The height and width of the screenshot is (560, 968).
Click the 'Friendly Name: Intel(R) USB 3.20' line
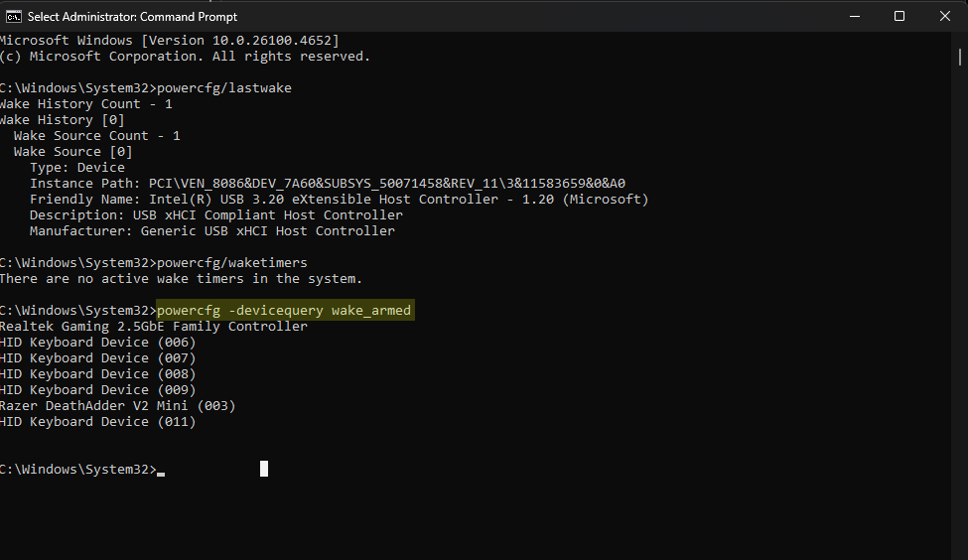click(x=339, y=200)
